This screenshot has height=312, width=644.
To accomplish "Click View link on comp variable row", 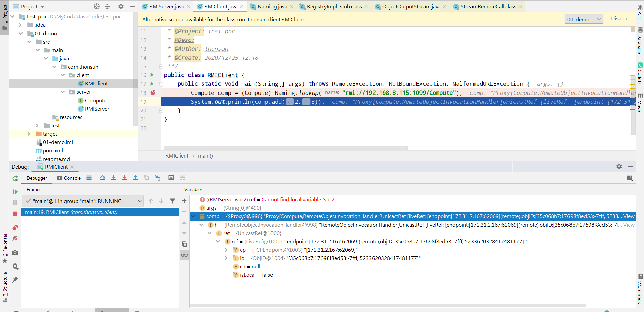I will 629,216.
